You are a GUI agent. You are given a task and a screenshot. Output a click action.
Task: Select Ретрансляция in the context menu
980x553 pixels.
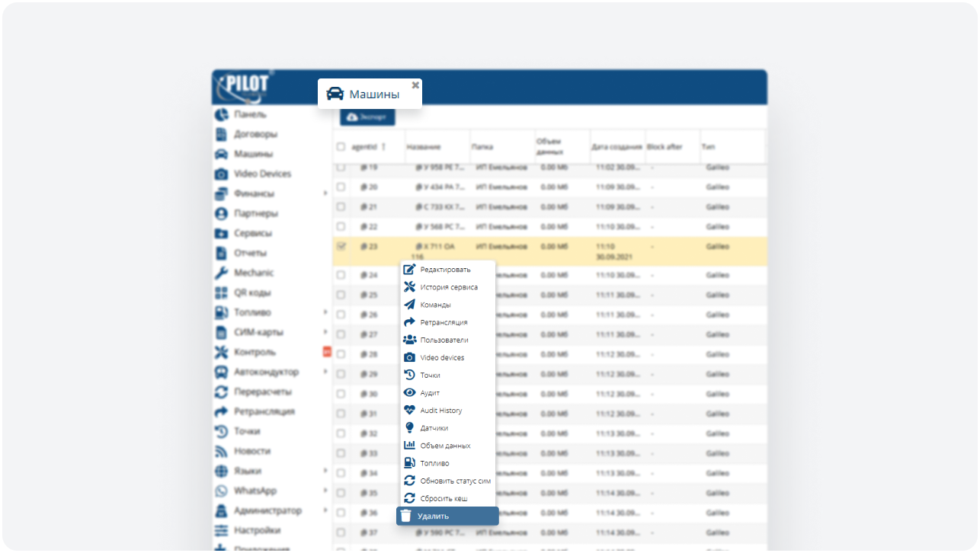tap(444, 323)
